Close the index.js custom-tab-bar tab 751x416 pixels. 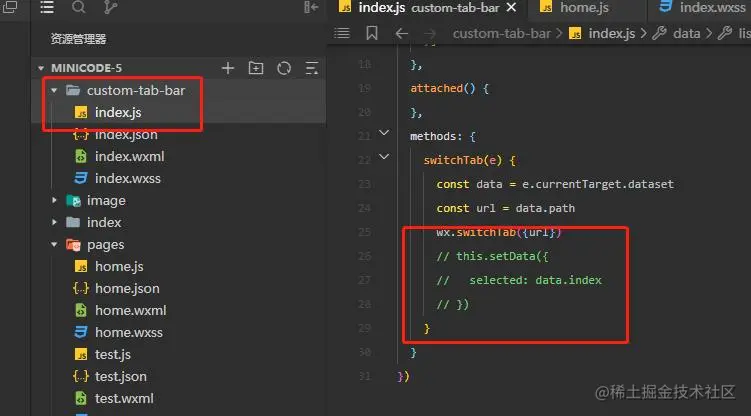point(512,7)
